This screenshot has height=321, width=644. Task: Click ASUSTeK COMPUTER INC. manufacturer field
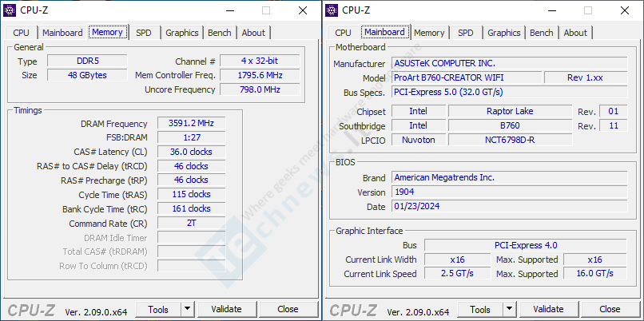[x=510, y=63]
